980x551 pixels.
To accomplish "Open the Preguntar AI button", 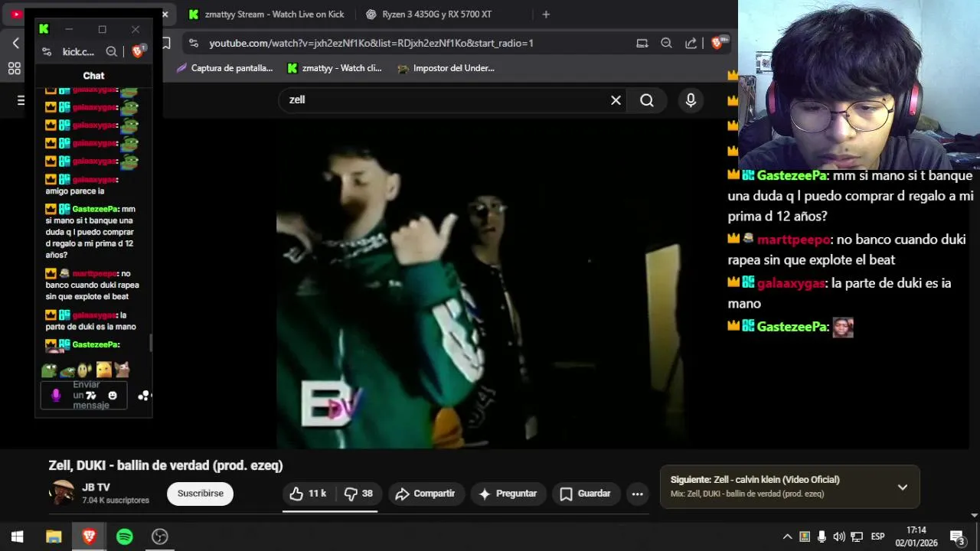I will (x=508, y=494).
